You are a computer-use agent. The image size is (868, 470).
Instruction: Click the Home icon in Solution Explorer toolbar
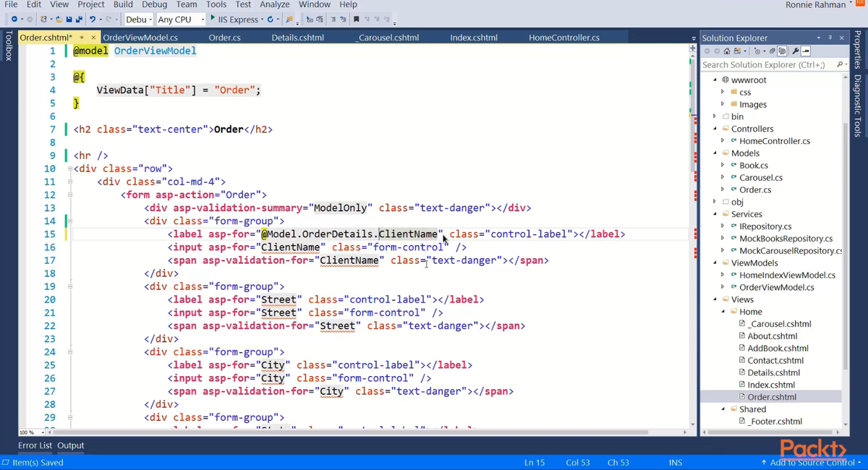[x=727, y=51]
